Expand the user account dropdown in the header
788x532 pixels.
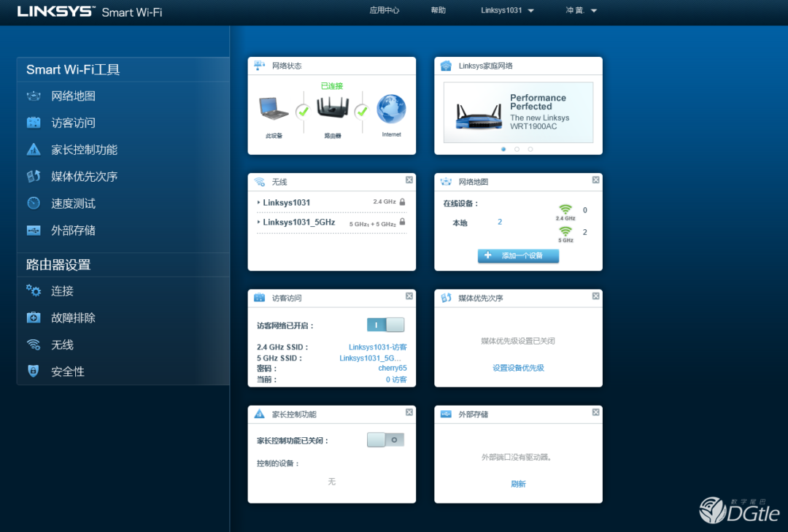pos(581,10)
